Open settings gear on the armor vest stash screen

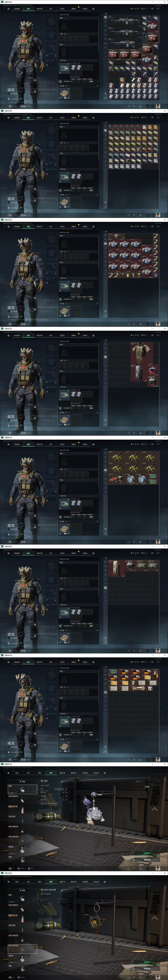pos(158,335)
